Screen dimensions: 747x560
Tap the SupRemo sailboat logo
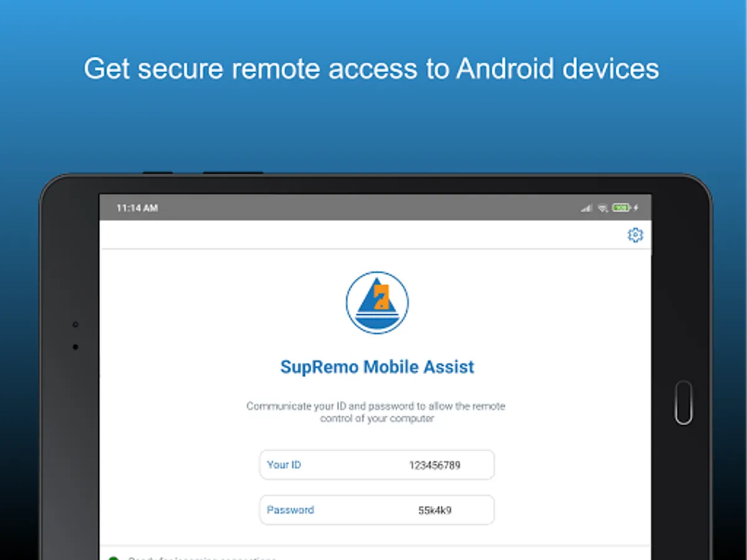coord(377,303)
